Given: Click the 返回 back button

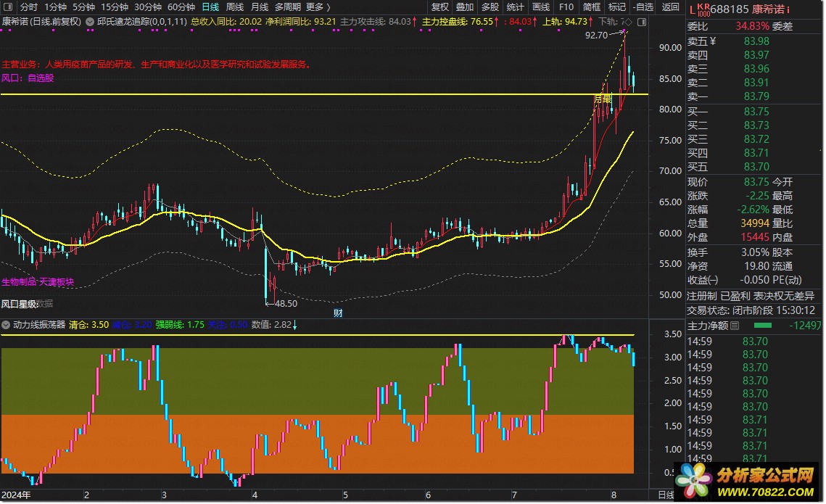Looking at the screenshot, I should [671, 7].
